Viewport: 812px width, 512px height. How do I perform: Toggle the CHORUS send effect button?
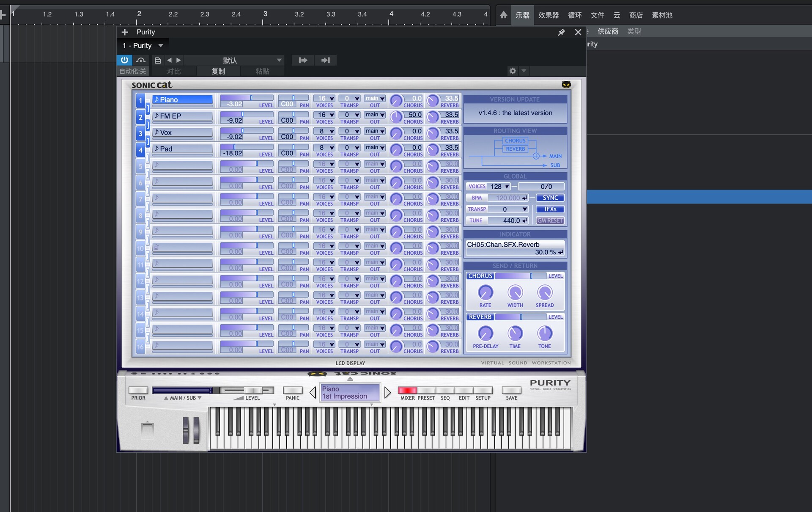pos(480,276)
